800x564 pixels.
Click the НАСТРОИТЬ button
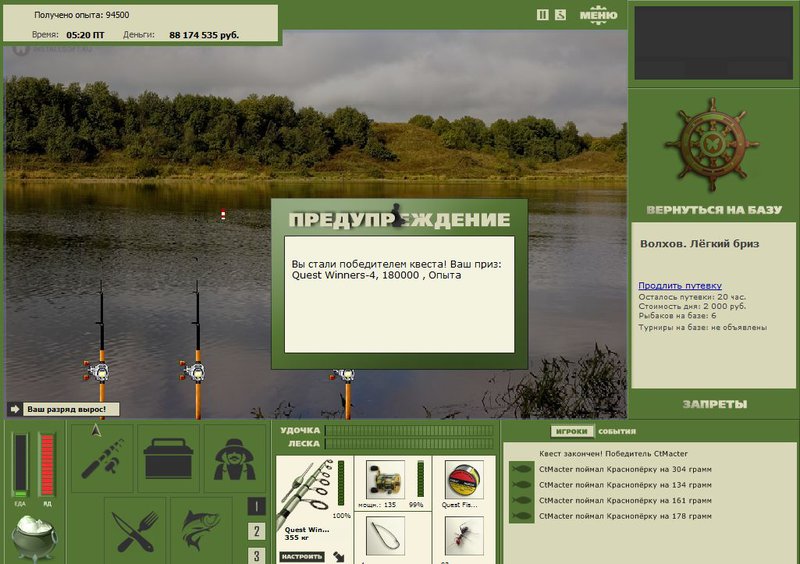pos(302,556)
